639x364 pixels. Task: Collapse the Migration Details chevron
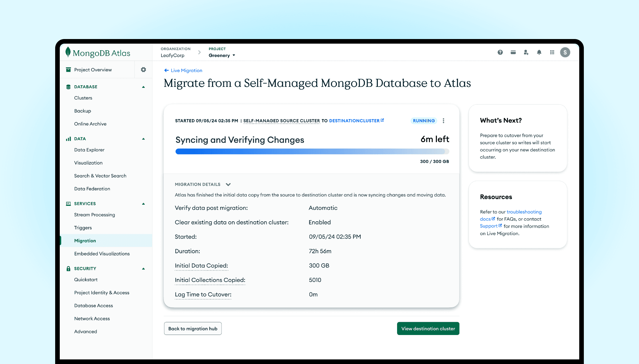point(228,184)
